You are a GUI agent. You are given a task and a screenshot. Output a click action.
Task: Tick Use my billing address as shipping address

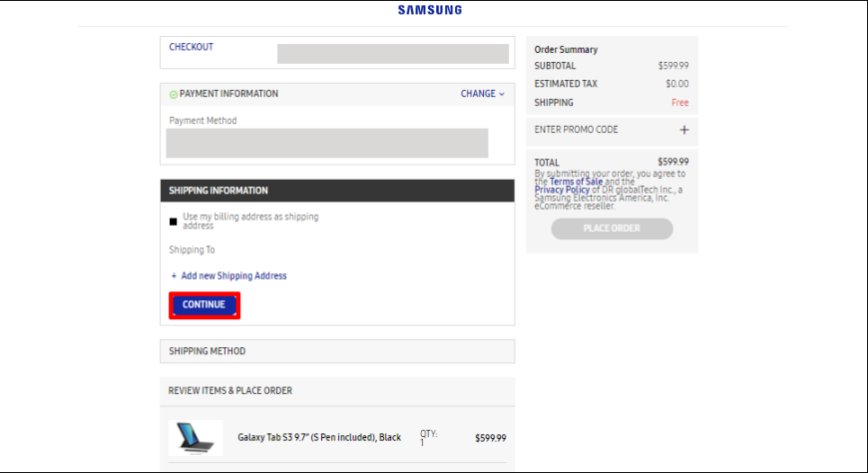click(x=174, y=222)
